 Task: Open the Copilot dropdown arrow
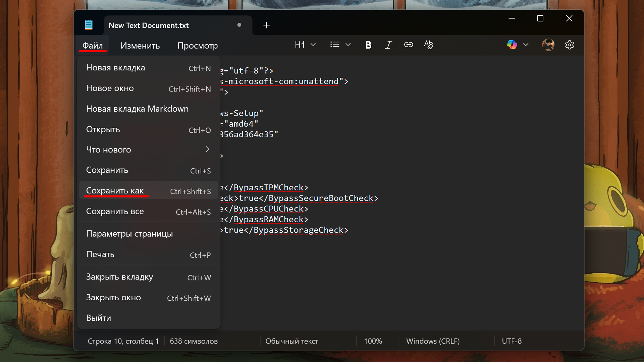pyautogui.click(x=526, y=45)
